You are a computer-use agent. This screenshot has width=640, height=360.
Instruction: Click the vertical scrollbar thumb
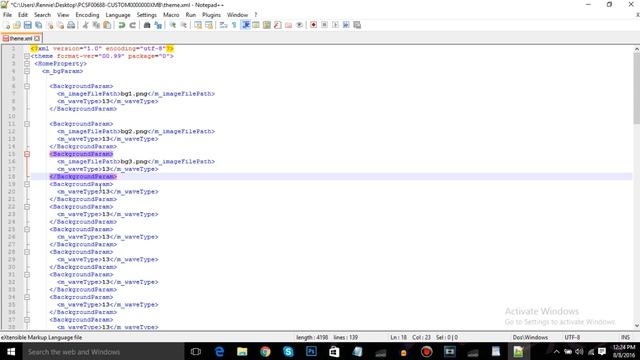click(x=636, y=88)
